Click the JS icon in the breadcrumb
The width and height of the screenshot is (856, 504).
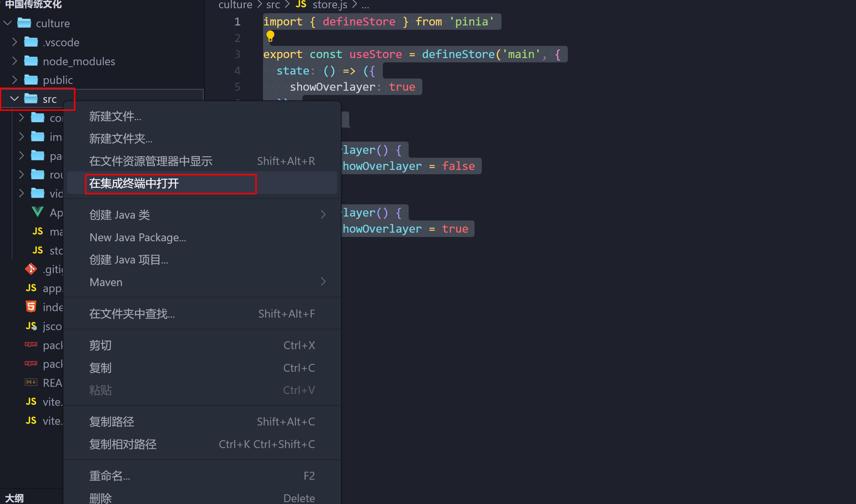tap(301, 5)
